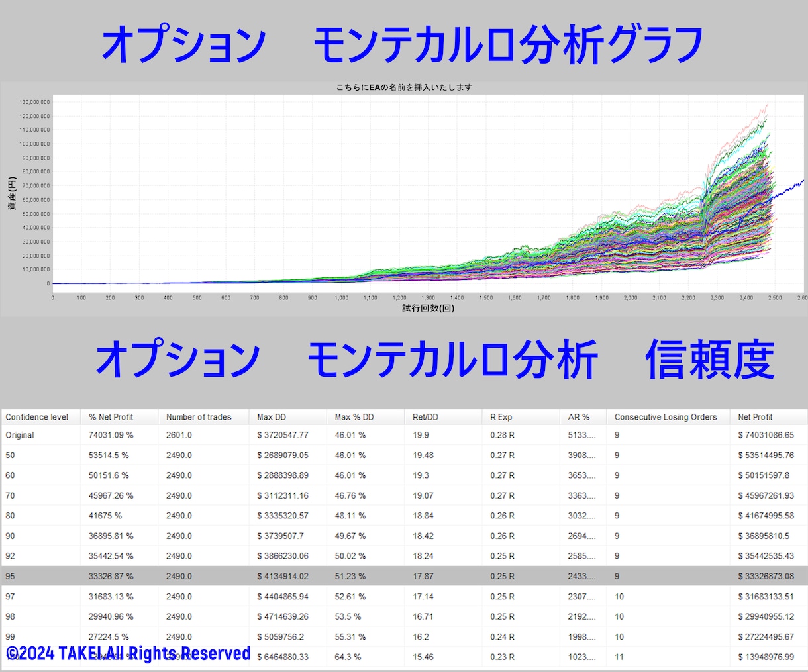Select the 2601.0 number of trades cell
This screenshot has height=672, width=808.
[179, 435]
